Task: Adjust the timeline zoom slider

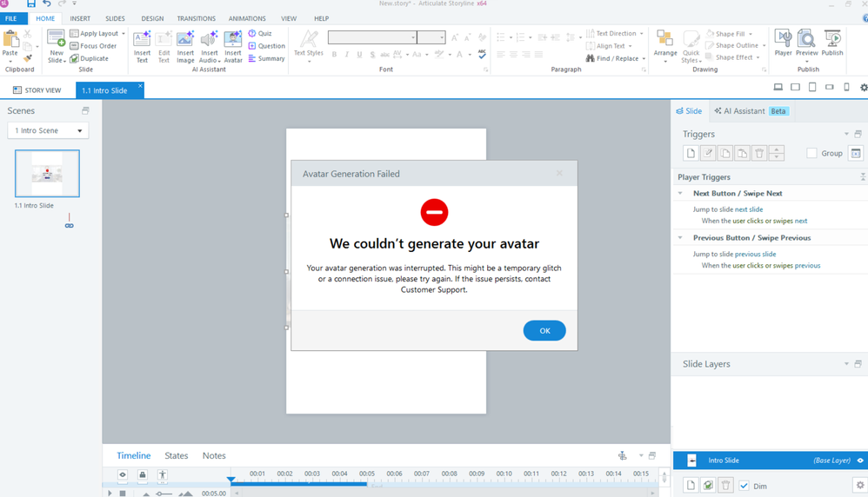Action: [164, 494]
